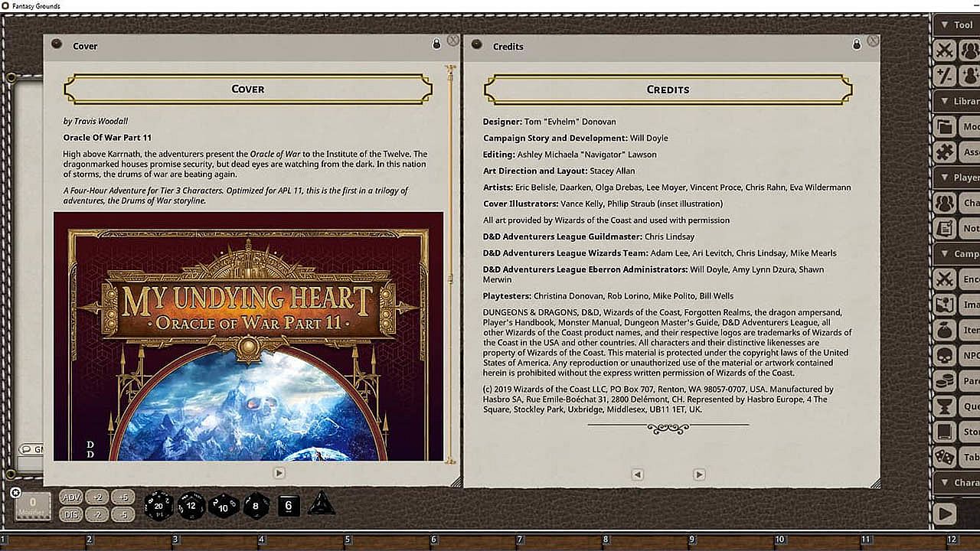This screenshot has width=980, height=551.
Task: Click the Cover window's round menu icon
Action: [57, 44]
